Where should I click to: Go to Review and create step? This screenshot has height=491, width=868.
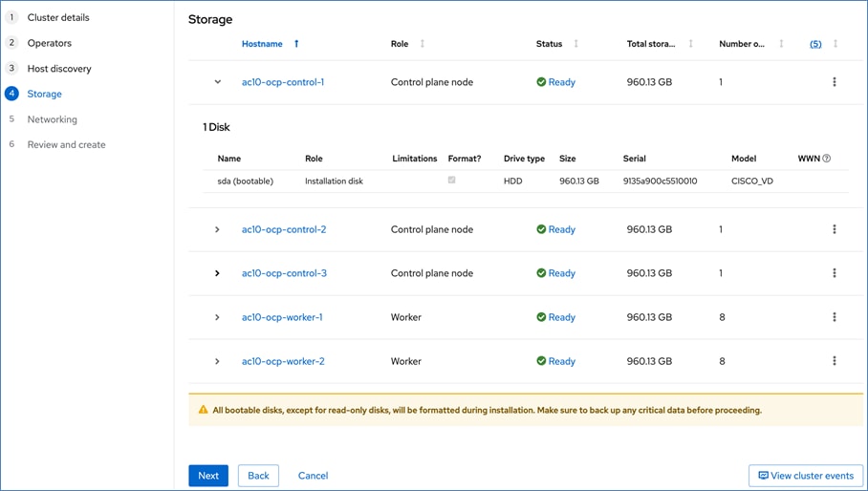tap(66, 144)
